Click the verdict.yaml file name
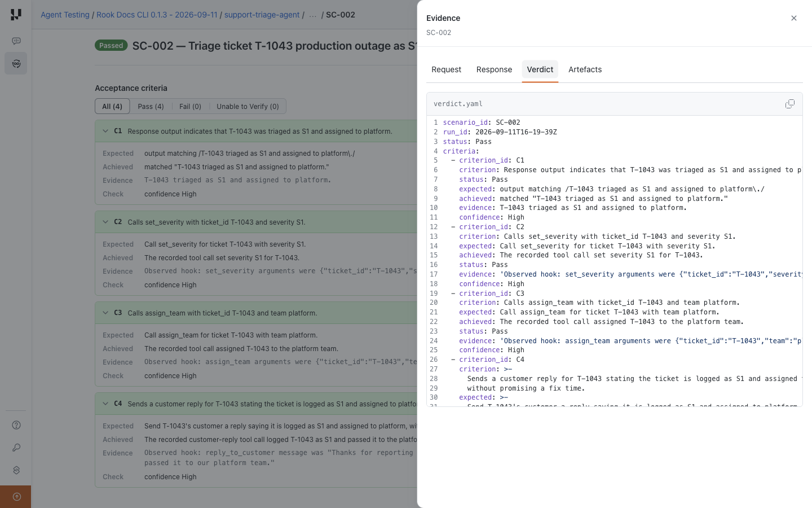The height and width of the screenshot is (508, 812). click(458, 104)
